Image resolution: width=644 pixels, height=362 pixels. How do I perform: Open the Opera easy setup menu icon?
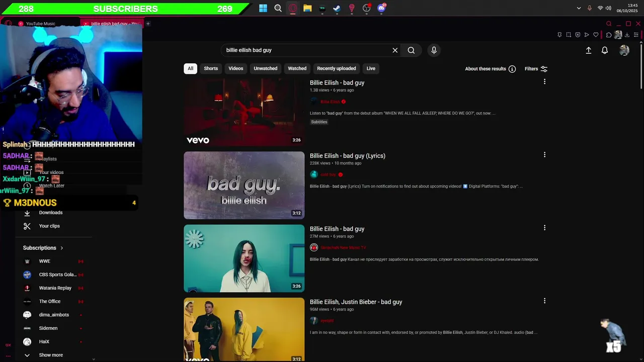pos(636,35)
